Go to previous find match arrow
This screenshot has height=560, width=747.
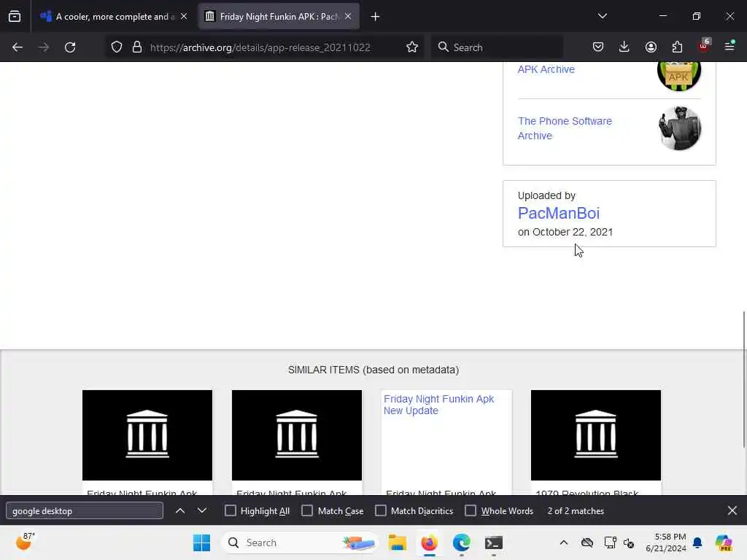pyautogui.click(x=180, y=511)
